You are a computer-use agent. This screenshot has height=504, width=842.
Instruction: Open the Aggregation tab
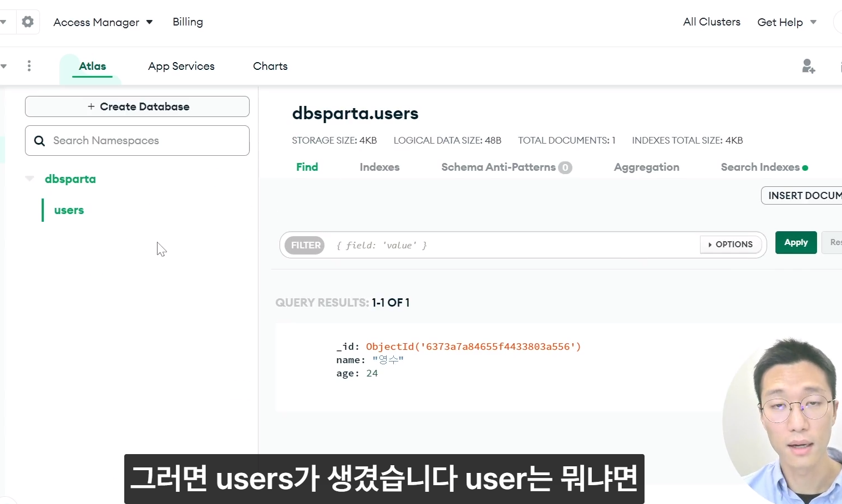tap(646, 167)
